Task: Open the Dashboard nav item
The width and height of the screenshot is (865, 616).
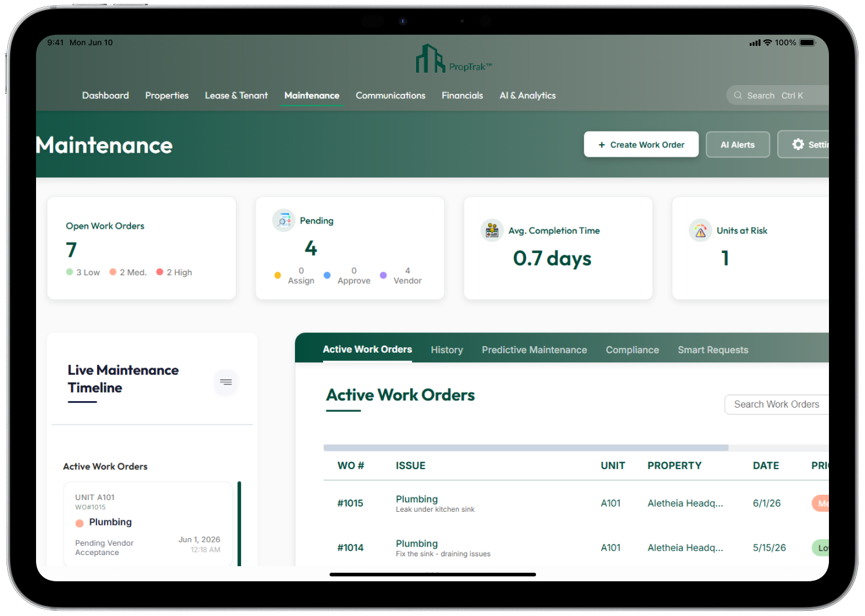Action: (x=106, y=96)
